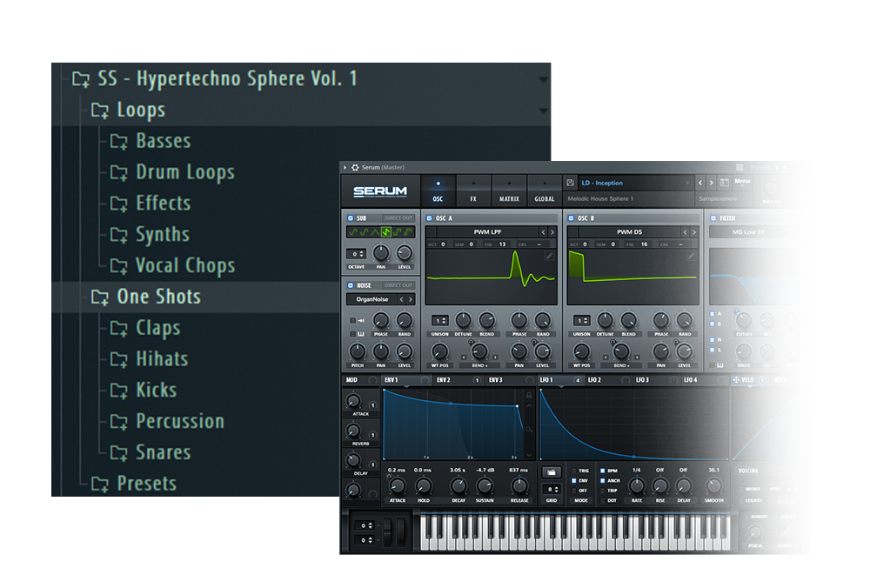The width and height of the screenshot is (870, 588).
Task: Toggle the SUB oscillator enable switch
Action: [351, 217]
